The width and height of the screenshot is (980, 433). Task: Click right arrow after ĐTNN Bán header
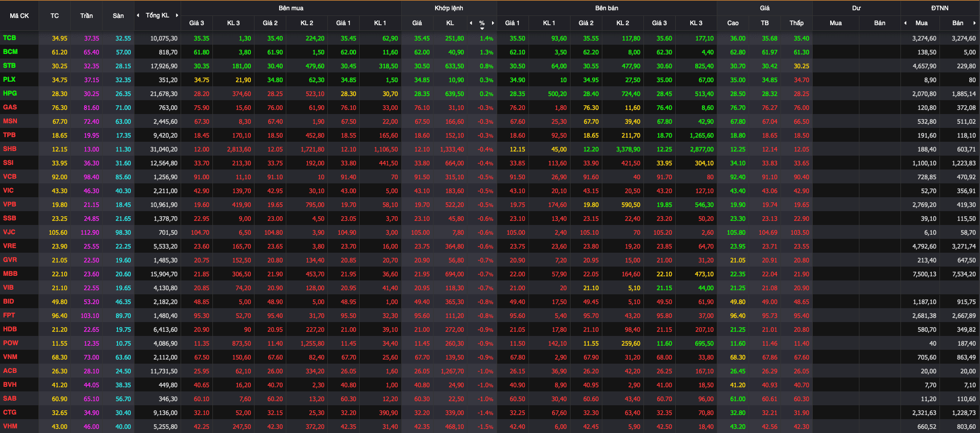(974, 23)
